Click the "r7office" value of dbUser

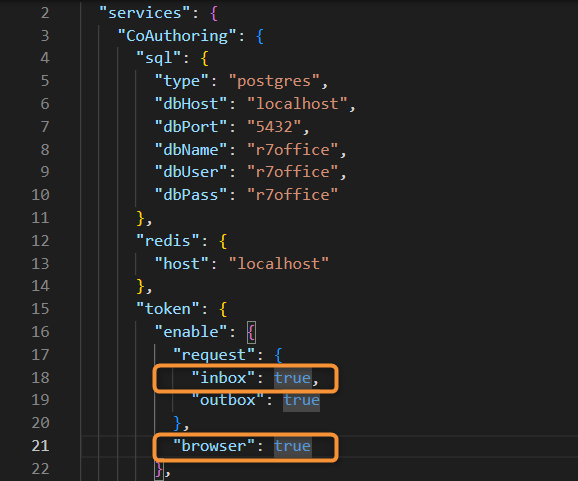coord(293,172)
